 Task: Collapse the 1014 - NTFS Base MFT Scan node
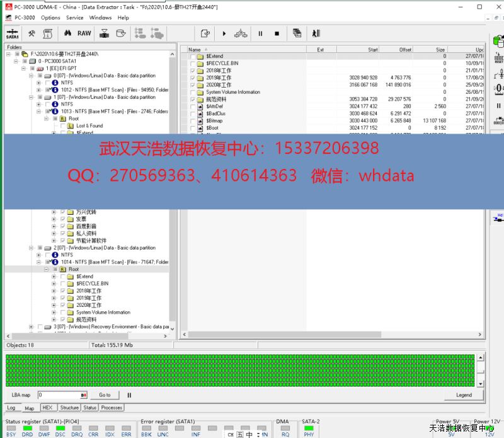tap(39, 262)
